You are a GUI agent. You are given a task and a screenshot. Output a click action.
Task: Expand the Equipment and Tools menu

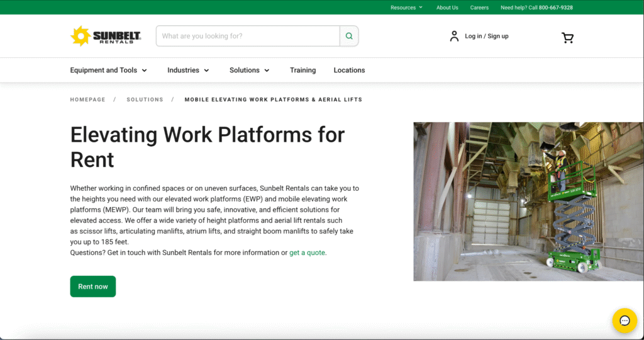pos(109,71)
